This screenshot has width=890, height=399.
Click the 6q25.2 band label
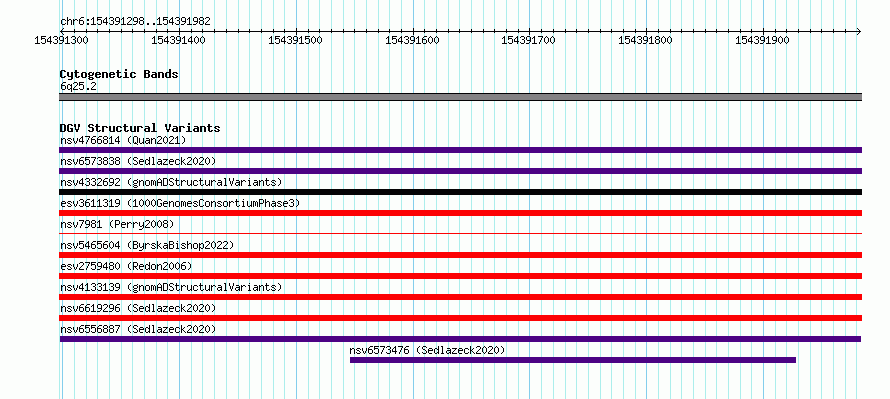click(78, 87)
